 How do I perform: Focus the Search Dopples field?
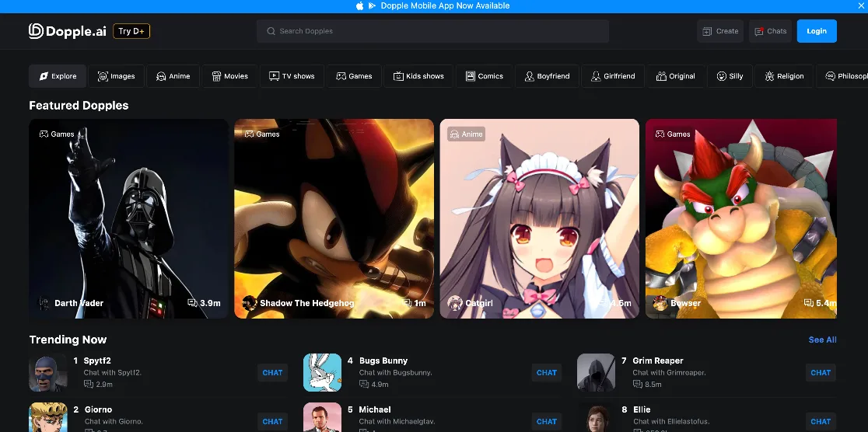(432, 31)
